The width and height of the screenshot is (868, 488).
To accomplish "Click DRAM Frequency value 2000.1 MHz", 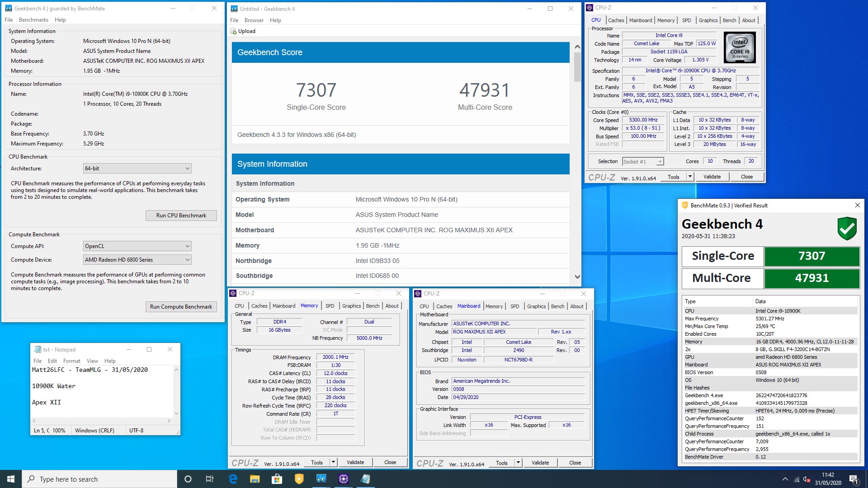I will tap(335, 357).
